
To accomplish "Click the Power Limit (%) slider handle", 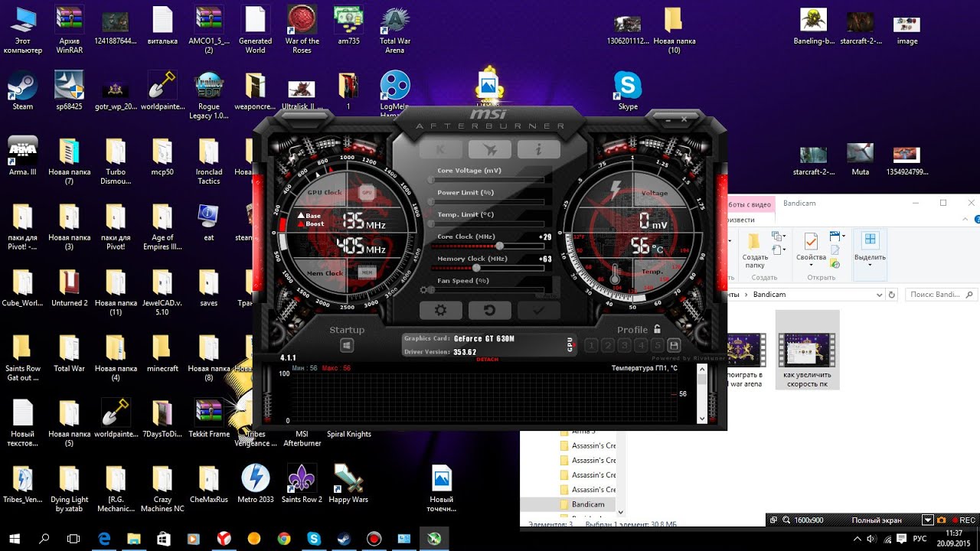I will tap(431, 202).
